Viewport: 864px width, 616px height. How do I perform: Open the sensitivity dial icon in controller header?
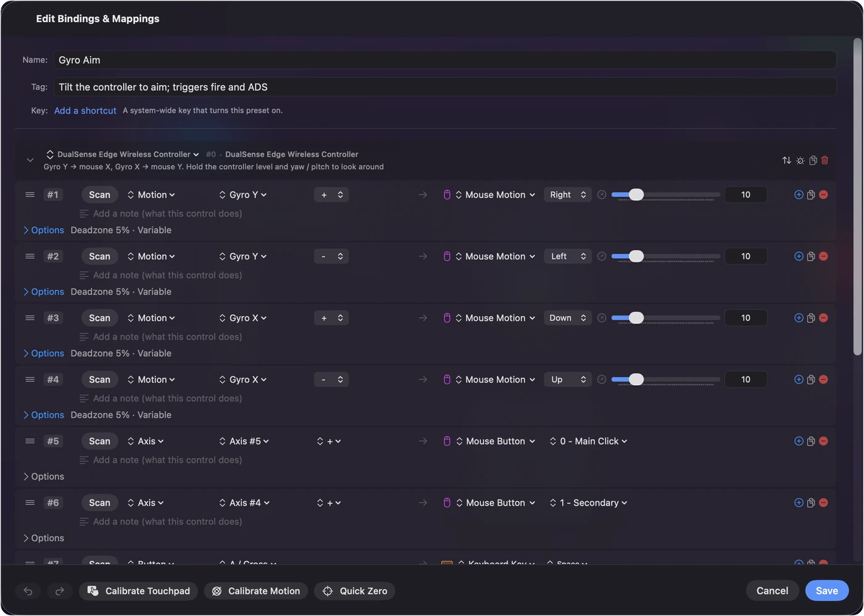[x=800, y=160]
